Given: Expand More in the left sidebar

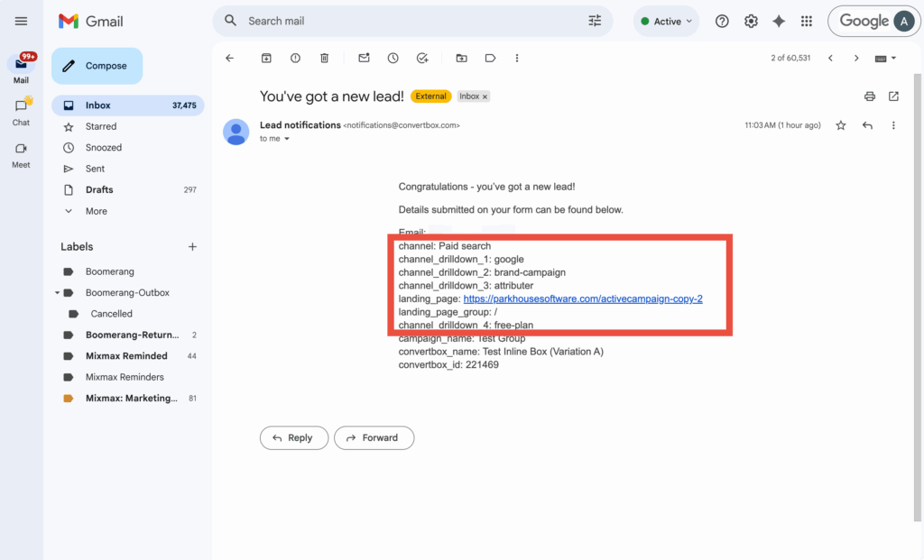Looking at the screenshot, I should tap(96, 211).
